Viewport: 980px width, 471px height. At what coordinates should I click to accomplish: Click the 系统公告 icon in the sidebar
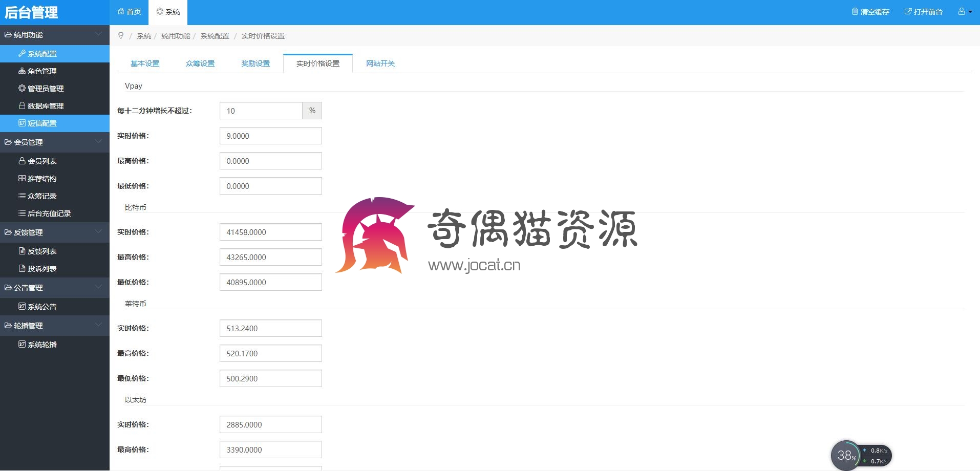[22, 306]
